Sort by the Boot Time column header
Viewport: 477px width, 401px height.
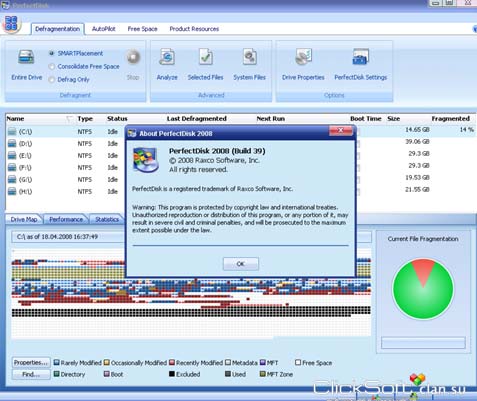pos(365,119)
